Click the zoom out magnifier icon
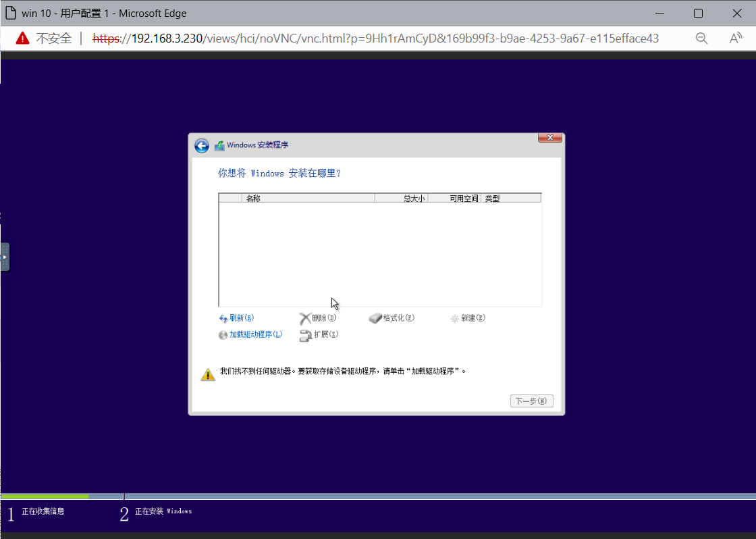Screen dimensions: 756x539 point(701,38)
